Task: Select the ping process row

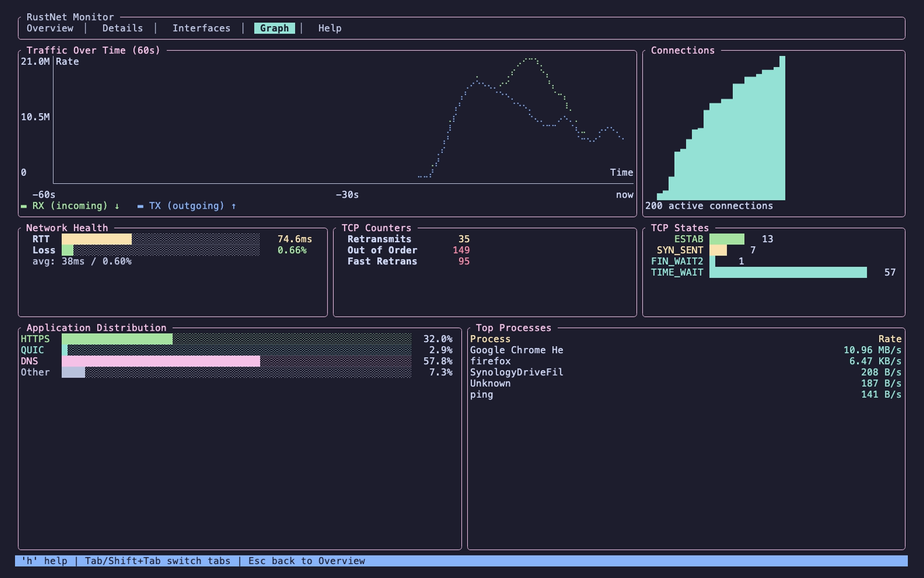Action: click(685, 395)
